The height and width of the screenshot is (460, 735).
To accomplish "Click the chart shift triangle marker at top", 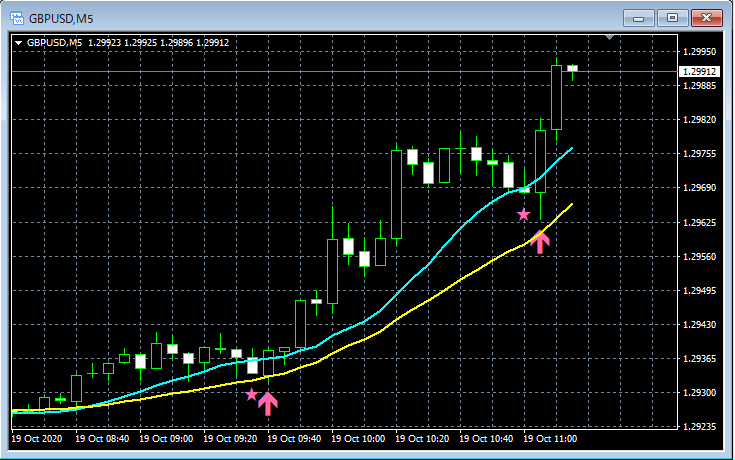I will pos(609,37).
